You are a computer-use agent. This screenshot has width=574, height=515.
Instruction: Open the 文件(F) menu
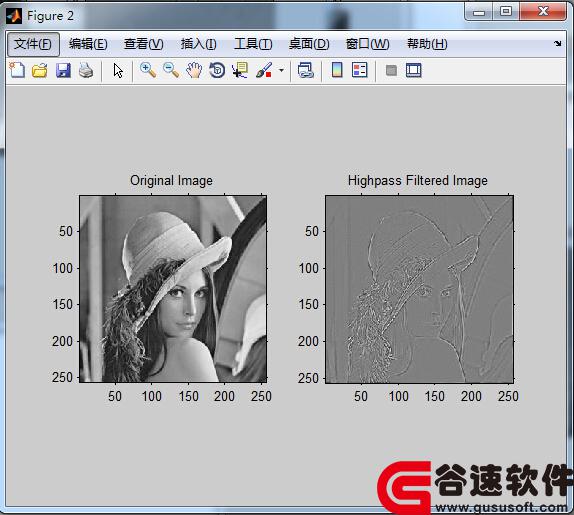coord(33,44)
